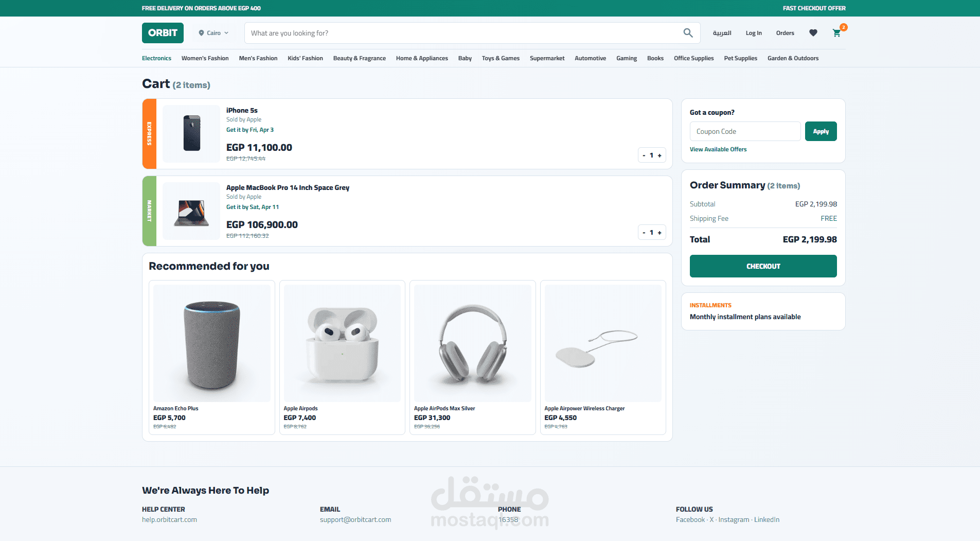Open the AirPods Max Silver image

pyautogui.click(x=473, y=343)
